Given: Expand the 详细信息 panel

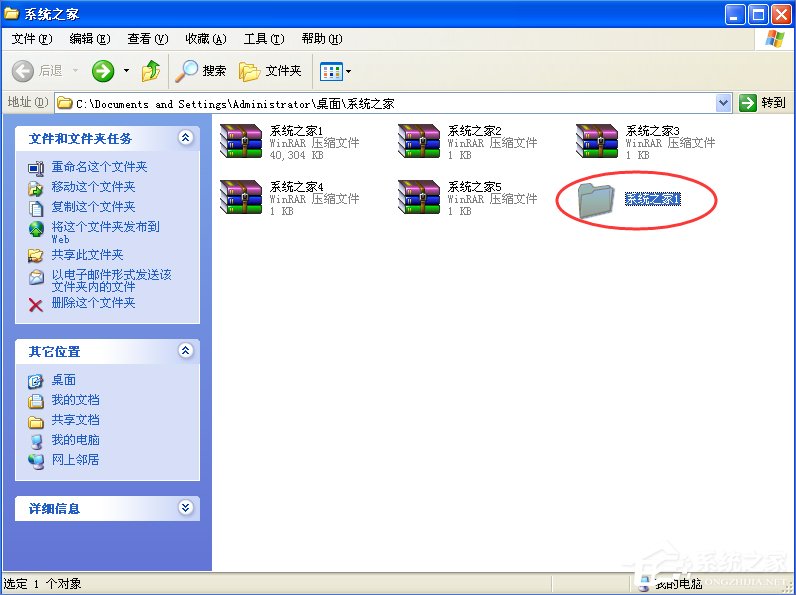Looking at the screenshot, I should click(x=185, y=508).
